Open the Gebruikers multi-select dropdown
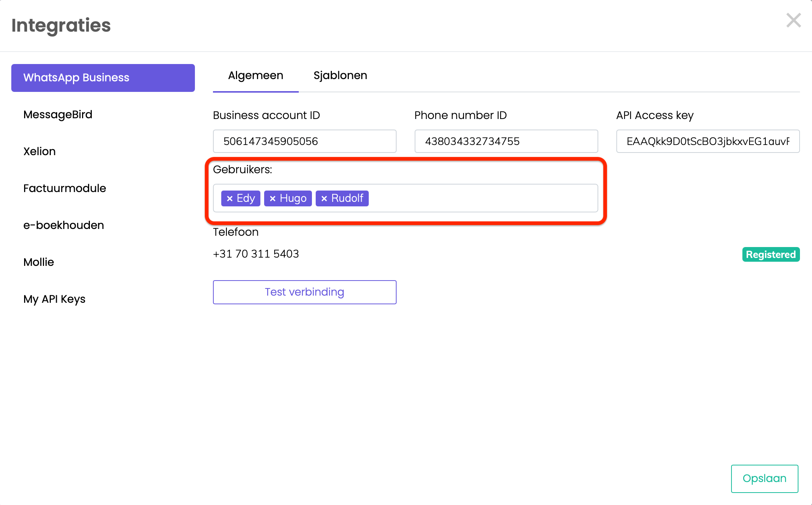The width and height of the screenshot is (812, 505). click(482, 198)
